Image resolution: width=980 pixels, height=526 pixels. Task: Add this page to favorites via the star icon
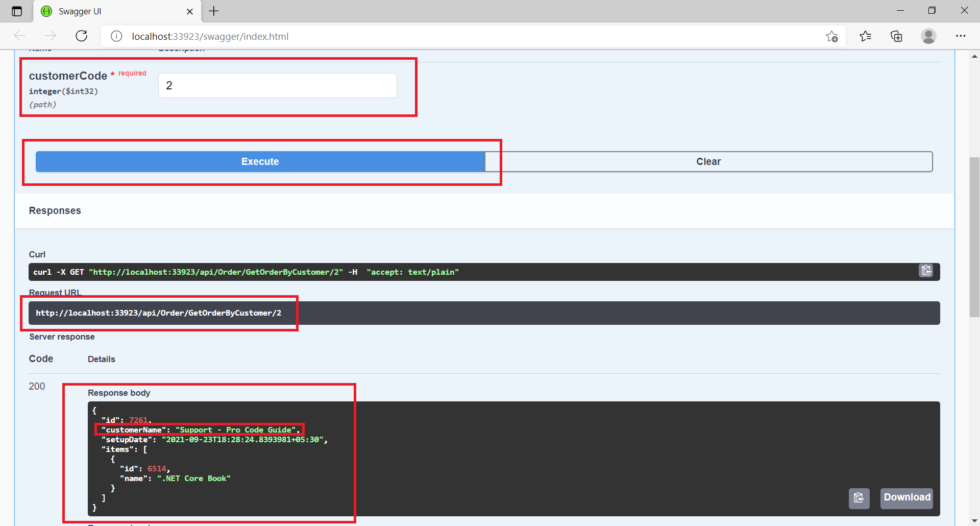pos(831,36)
